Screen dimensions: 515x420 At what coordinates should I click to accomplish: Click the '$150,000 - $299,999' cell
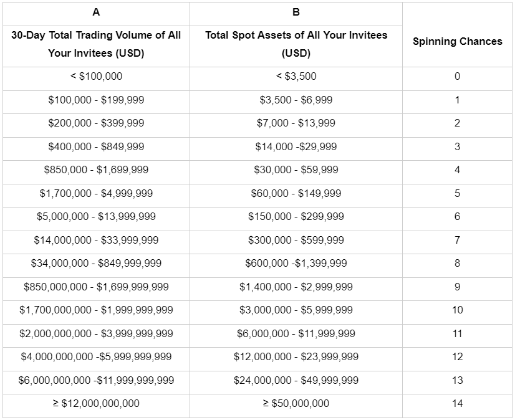click(296, 217)
